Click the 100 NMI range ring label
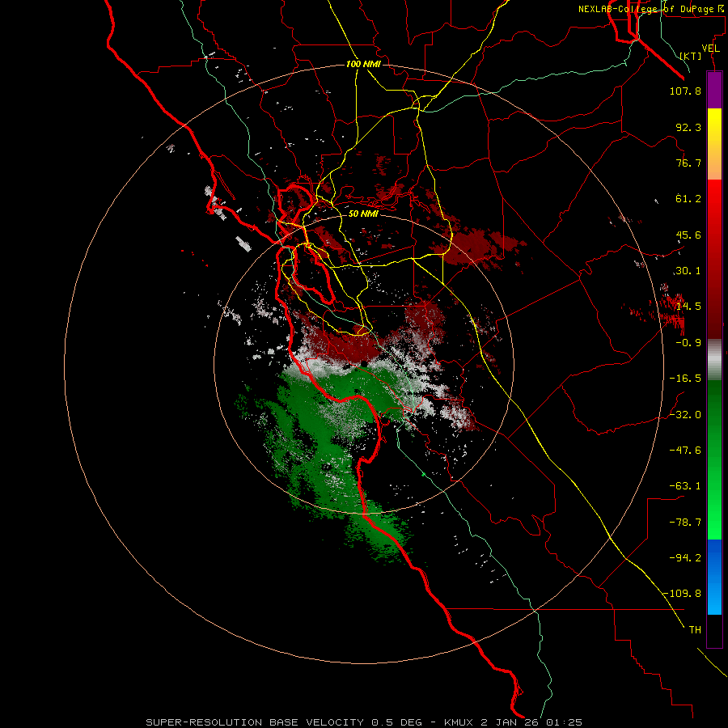Screen dimensions: 728x728 (x=363, y=64)
